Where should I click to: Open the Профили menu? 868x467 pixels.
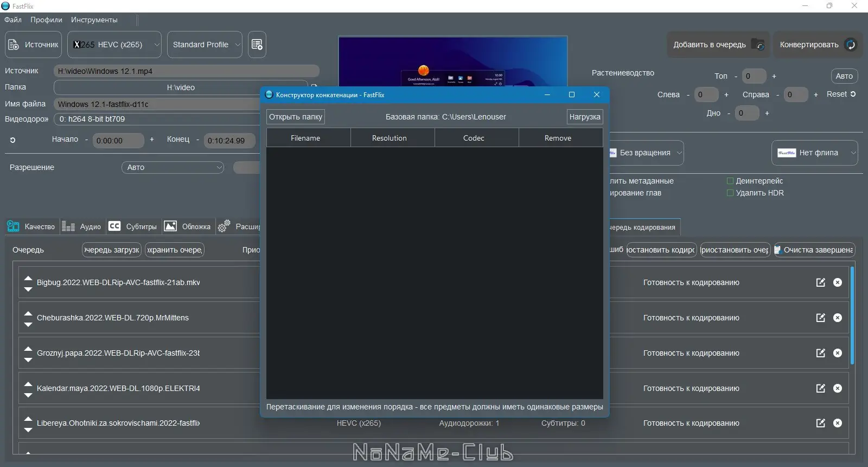(x=46, y=20)
